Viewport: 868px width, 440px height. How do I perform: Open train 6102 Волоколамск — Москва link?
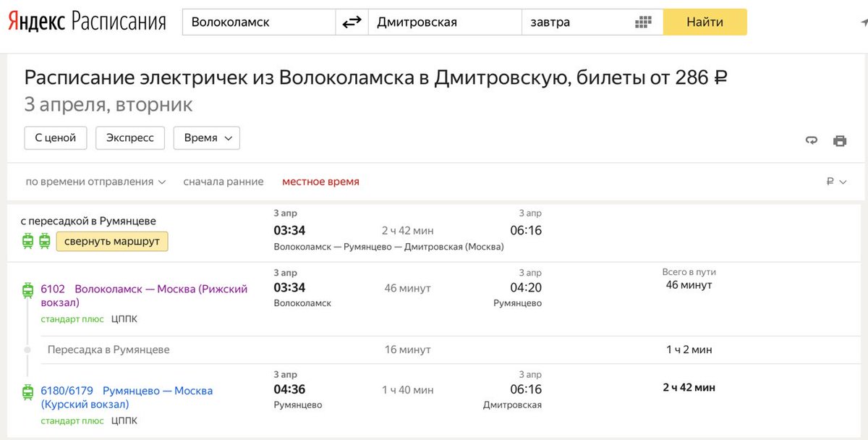click(144, 295)
